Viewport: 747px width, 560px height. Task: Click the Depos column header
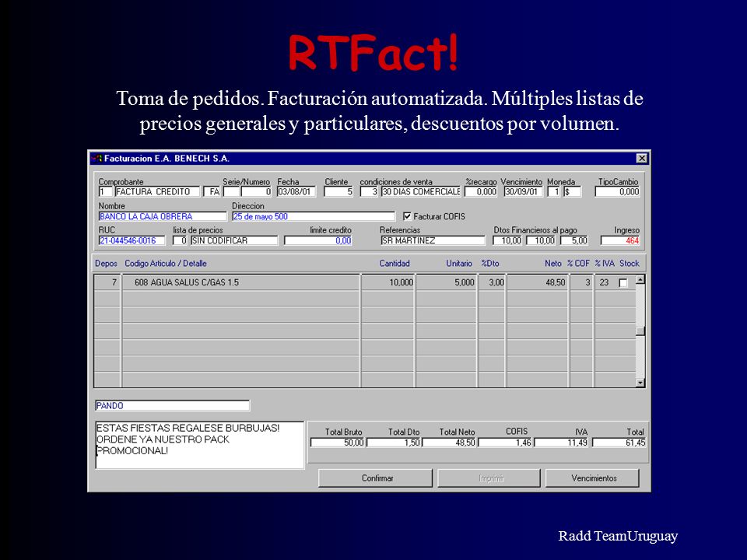(106, 264)
